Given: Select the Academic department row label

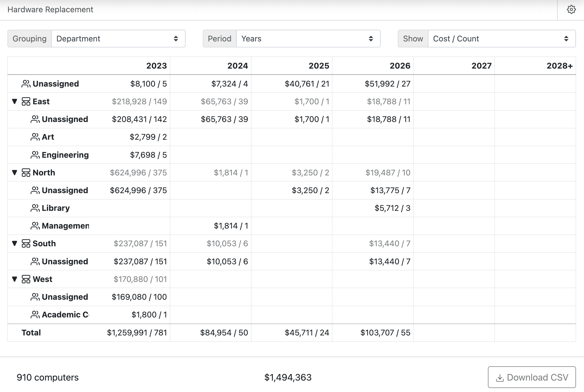Looking at the screenshot, I should [x=65, y=315].
